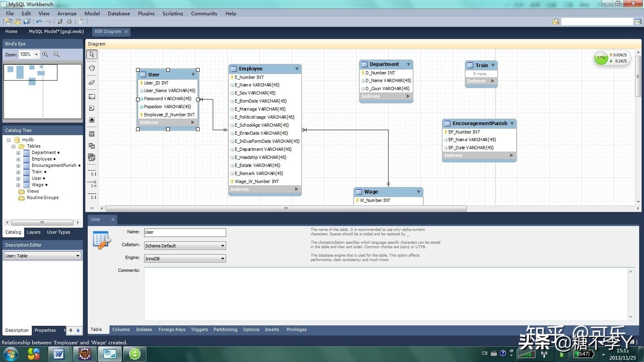Select the Hand pan tool

click(x=92, y=68)
